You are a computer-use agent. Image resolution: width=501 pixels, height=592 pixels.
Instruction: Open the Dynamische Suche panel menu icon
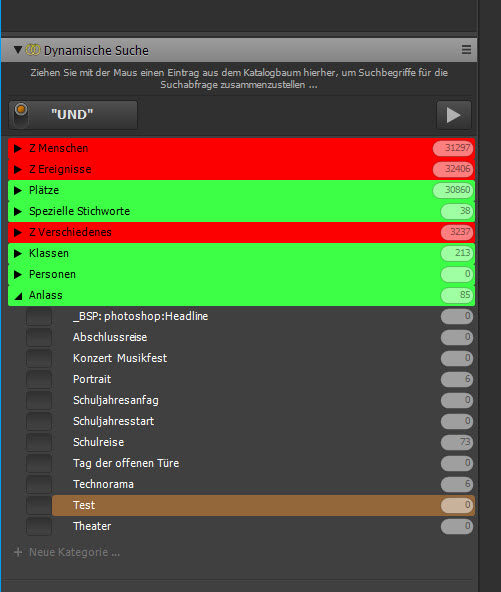tap(466, 49)
